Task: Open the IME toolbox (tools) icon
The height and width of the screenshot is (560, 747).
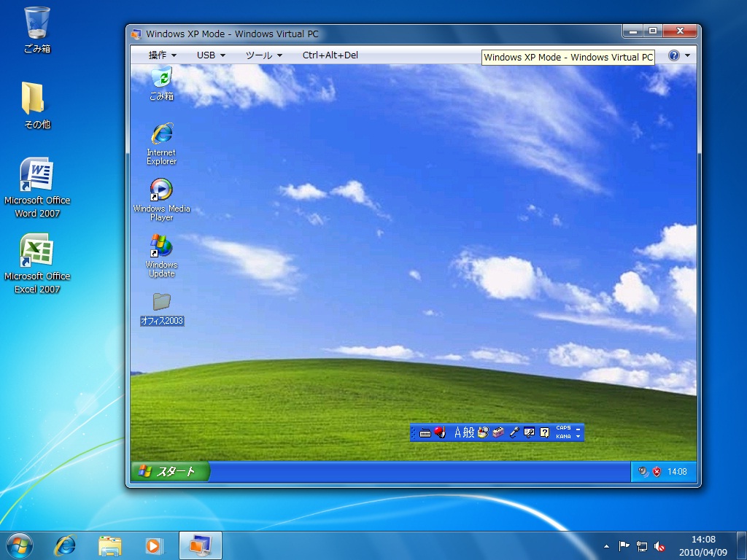Action: click(x=498, y=432)
